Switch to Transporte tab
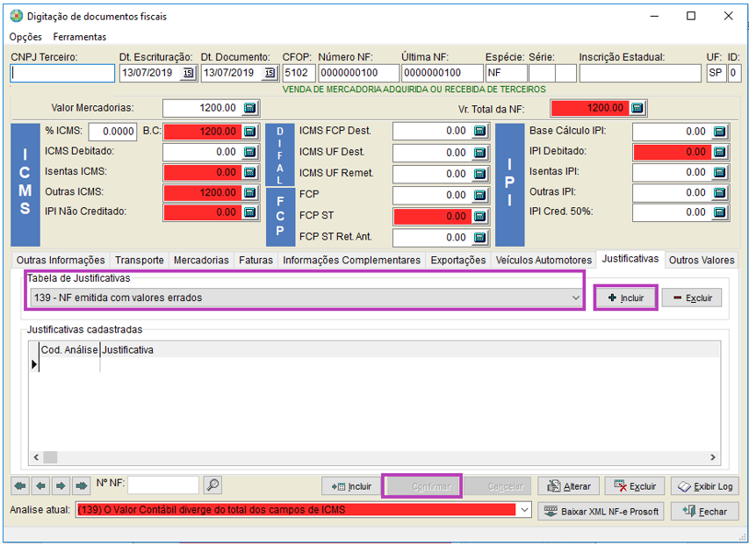756x553 pixels. tap(140, 261)
